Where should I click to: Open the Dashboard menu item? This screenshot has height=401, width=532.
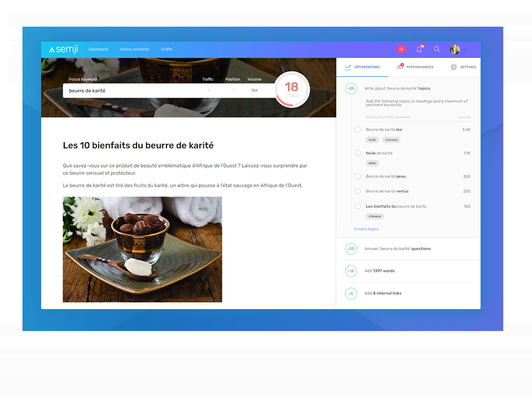pos(98,49)
